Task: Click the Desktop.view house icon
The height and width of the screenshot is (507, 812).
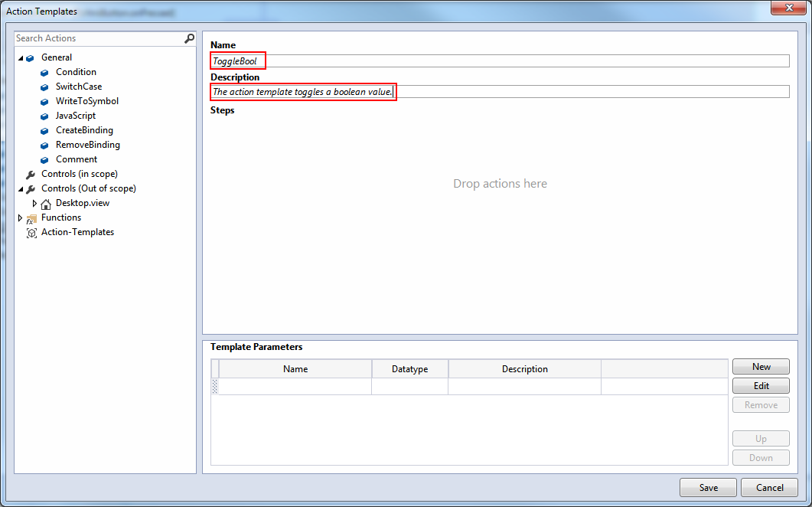Action: (x=46, y=204)
